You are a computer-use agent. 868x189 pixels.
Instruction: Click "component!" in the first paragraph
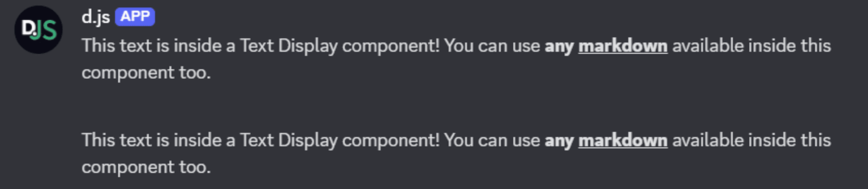point(391,46)
